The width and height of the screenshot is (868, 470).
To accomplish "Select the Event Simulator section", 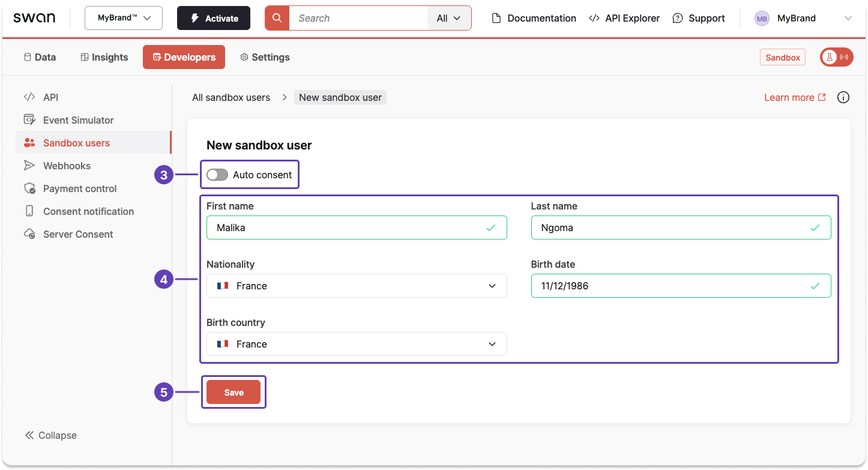I will pos(78,119).
